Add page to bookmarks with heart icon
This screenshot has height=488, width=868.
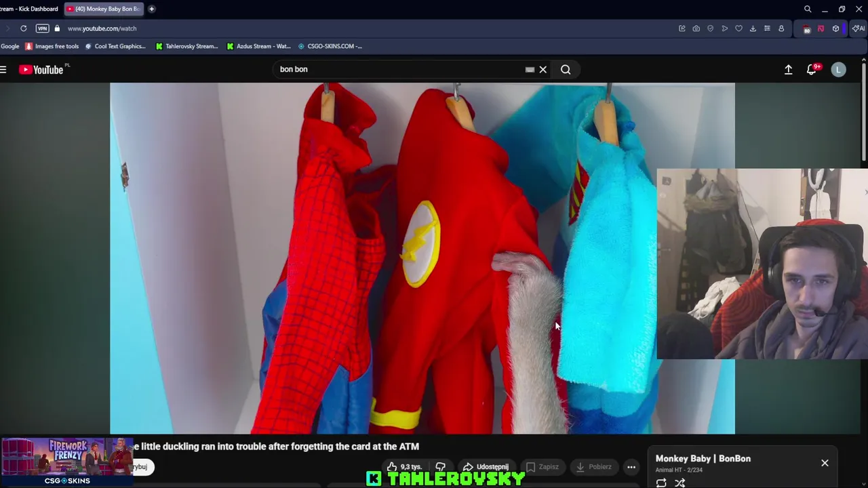[738, 28]
